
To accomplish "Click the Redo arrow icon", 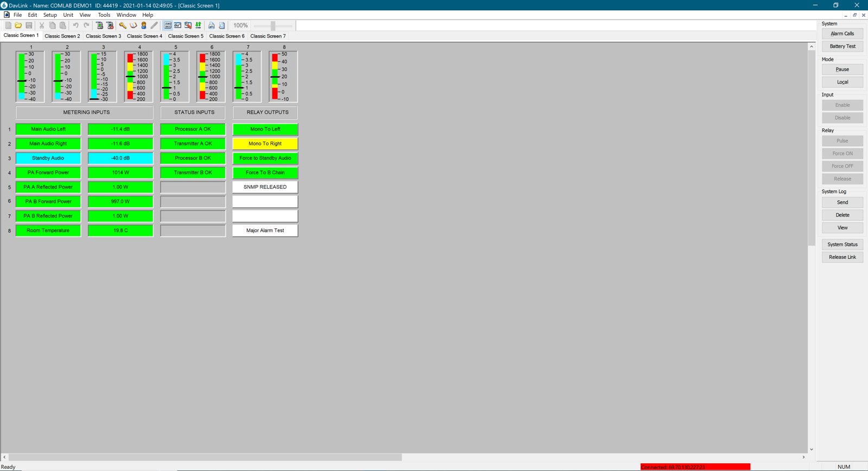I will click(86, 26).
